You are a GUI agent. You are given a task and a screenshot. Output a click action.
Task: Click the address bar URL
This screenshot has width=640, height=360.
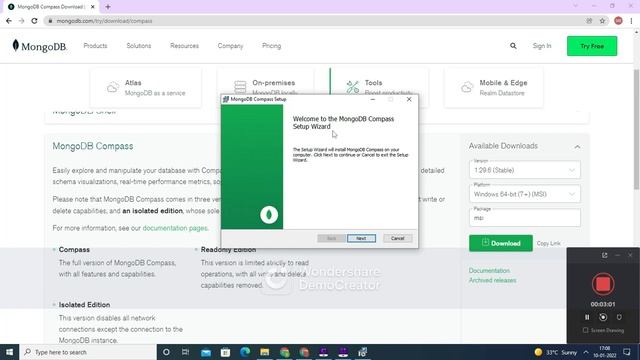point(104,21)
